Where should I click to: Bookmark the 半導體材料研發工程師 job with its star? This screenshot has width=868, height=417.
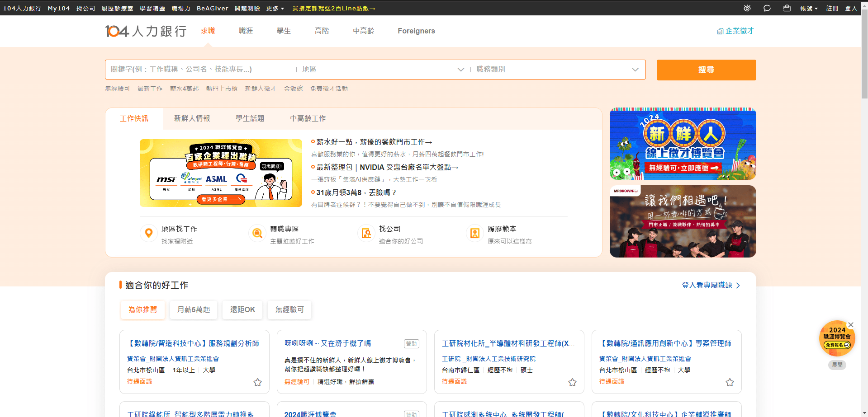[572, 382]
